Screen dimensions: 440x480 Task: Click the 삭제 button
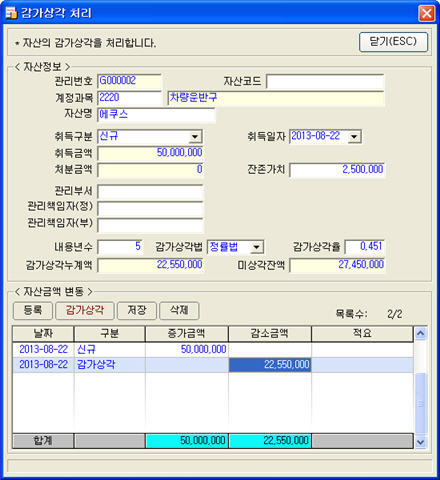pos(179,310)
